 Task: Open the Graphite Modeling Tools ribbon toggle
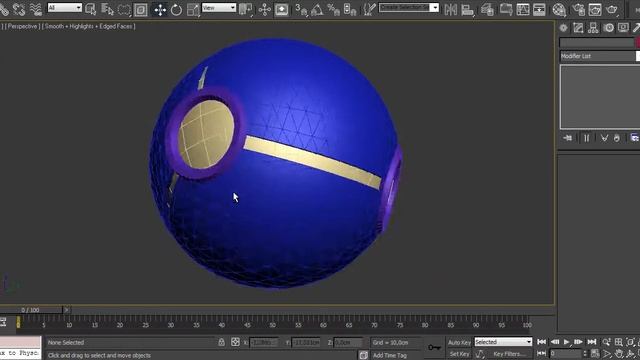tap(506, 9)
